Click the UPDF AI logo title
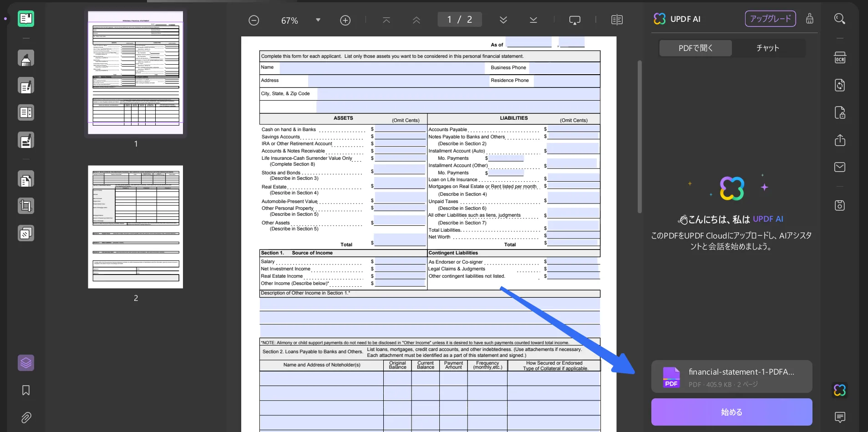Viewport: 868px width, 432px height. coord(677,19)
